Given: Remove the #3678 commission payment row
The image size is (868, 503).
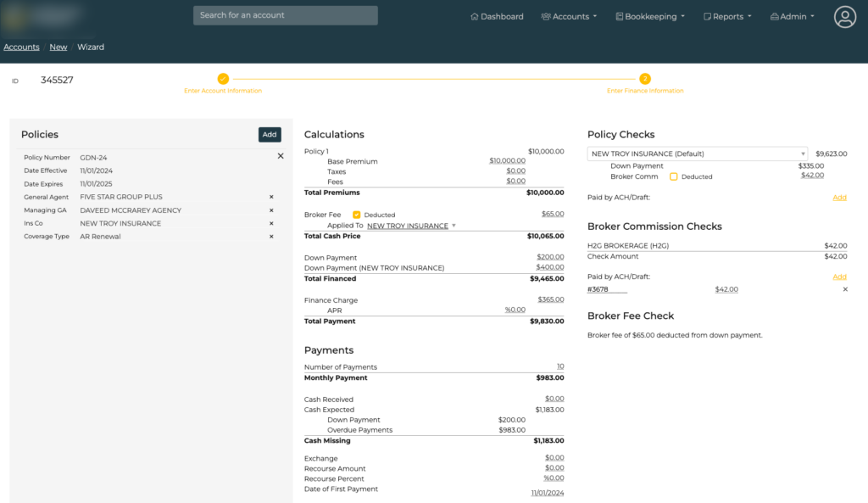Looking at the screenshot, I should (845, 289).
